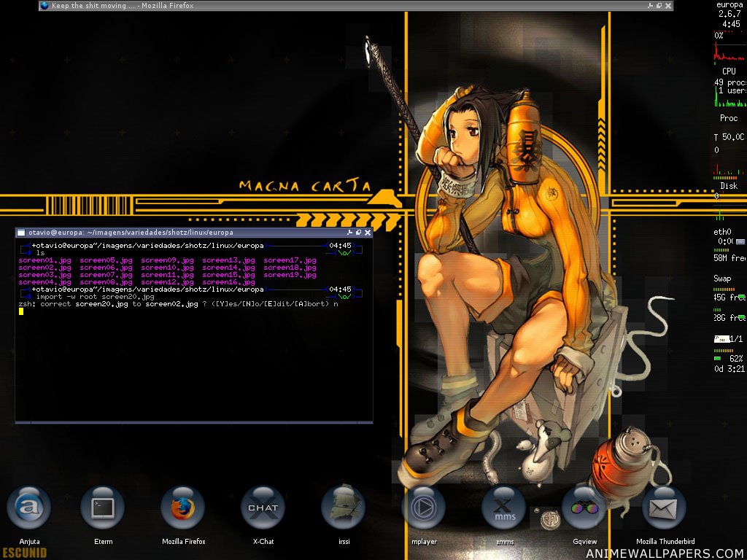
Task: Select screen13.jpg in terminal listing
Action: [228, 260]
